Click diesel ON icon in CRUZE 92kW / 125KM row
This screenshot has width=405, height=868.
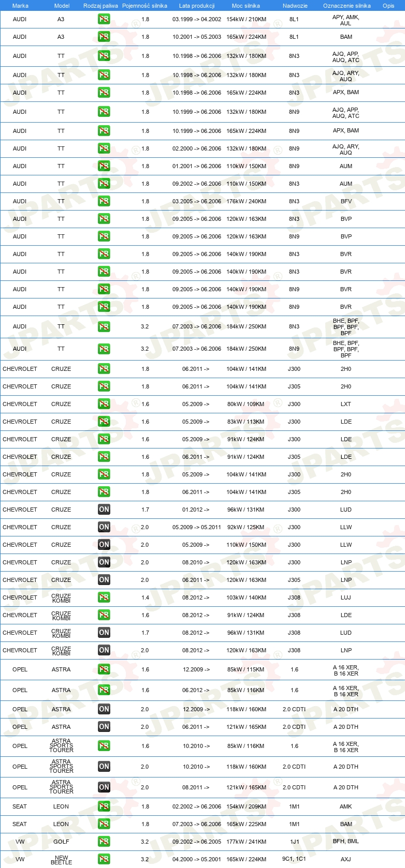[104, 527]
